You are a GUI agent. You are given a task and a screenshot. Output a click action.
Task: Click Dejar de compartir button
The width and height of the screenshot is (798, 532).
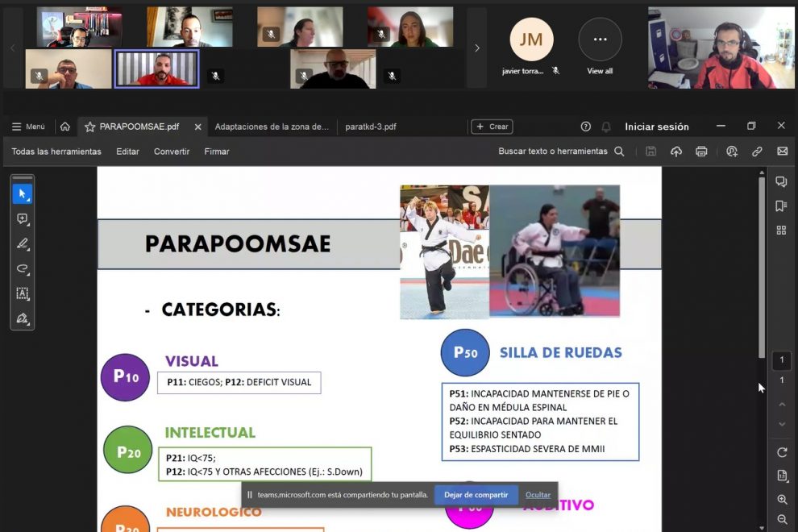(476, 495)
